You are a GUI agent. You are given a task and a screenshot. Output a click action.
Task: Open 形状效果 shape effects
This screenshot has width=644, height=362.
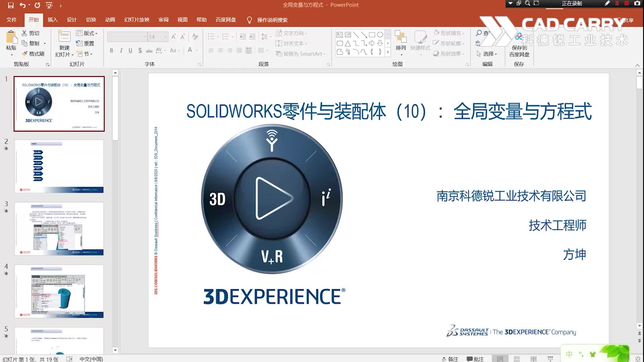click(x=449, y=54)
